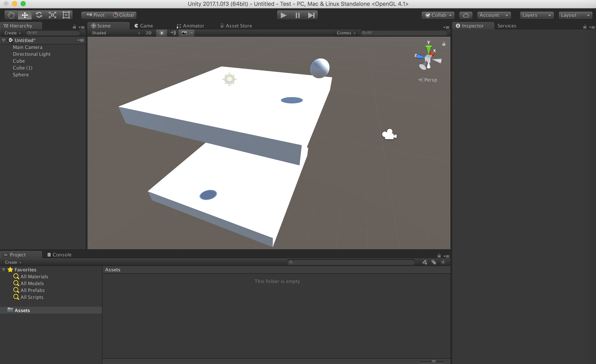Viewport: 596px width, 364px height.
Task: Toggle Pivot/Center handle position
Action: click(95, 15)
